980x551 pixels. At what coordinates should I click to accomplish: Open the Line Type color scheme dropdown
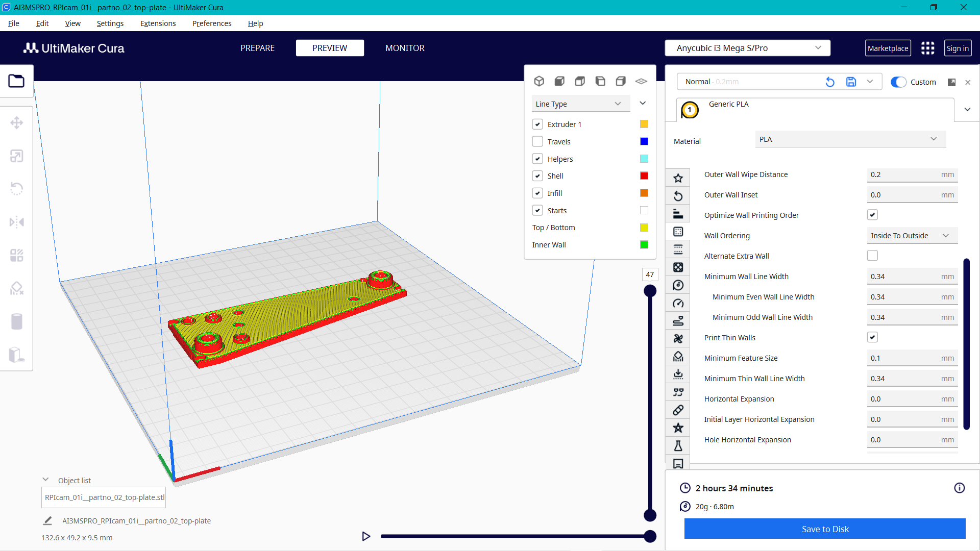click(x=580, y=104)
